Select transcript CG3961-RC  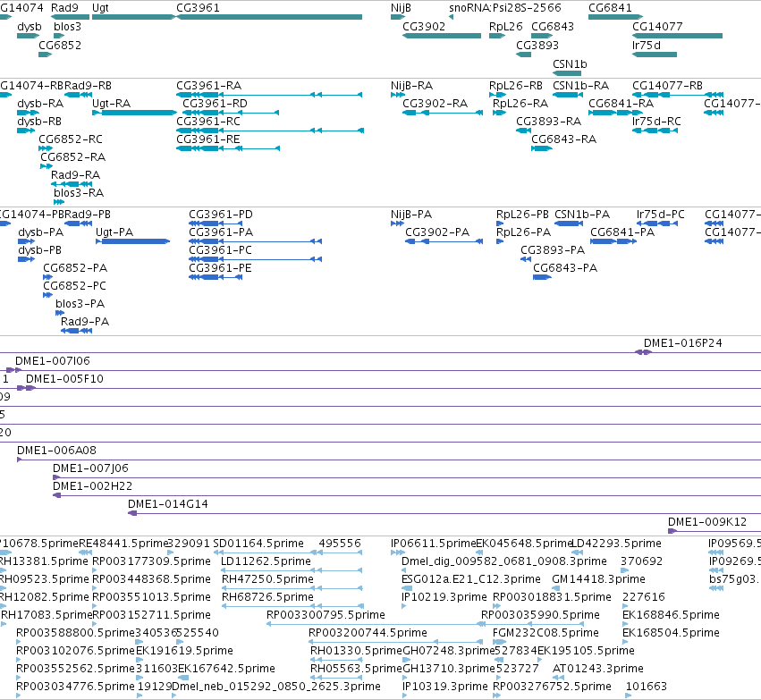pos(270,131)
